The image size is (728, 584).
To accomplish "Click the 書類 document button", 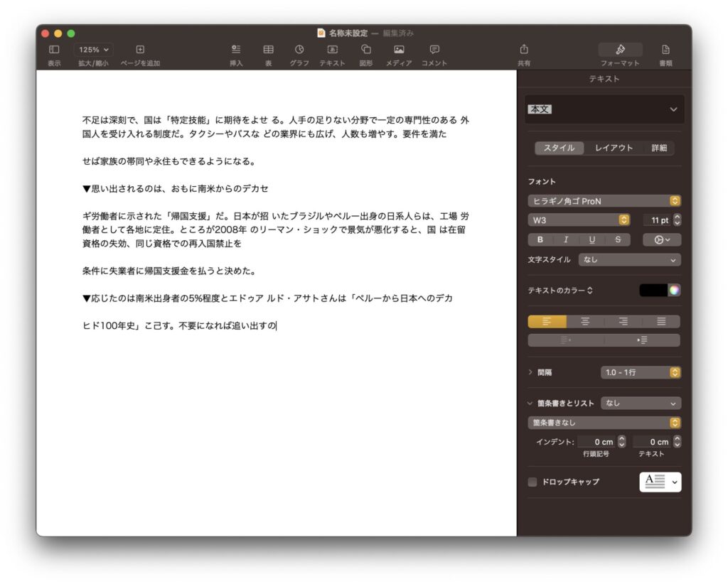I will pyautogui.click(x=665, y=50).
